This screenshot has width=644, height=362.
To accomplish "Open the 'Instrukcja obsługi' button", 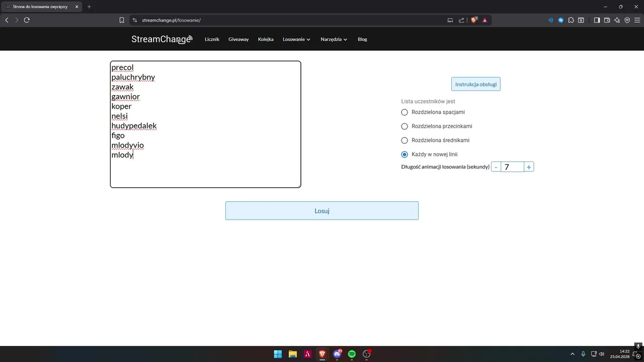I will [x=476, y=84].
